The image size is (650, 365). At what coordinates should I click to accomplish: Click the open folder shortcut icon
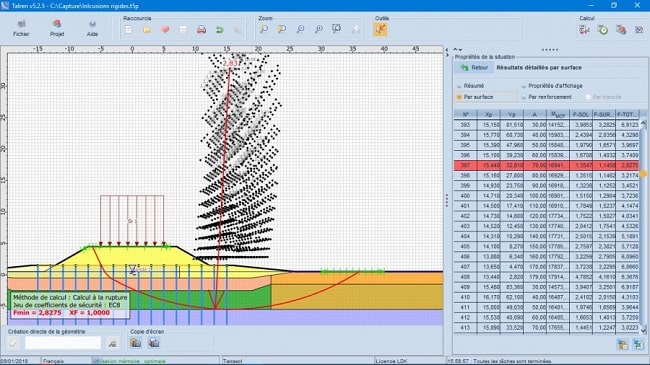[147, 29]
